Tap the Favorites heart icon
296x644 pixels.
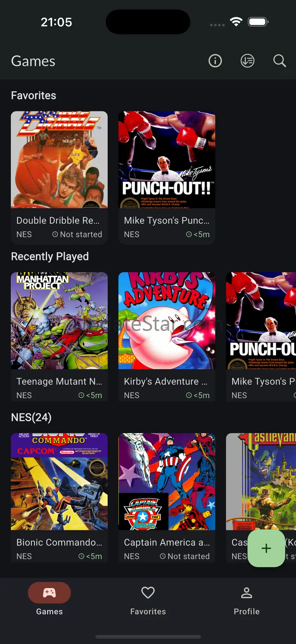point(148,593)
